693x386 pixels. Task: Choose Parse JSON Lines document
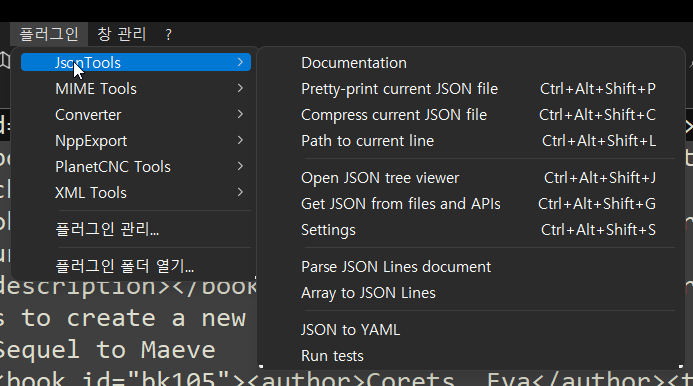(471, 267)
